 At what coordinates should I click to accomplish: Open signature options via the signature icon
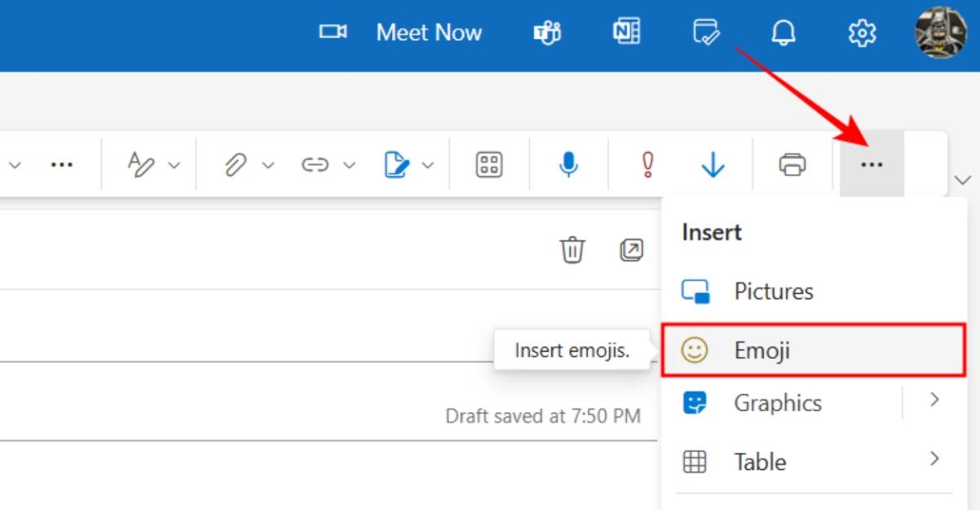[397, 163]
